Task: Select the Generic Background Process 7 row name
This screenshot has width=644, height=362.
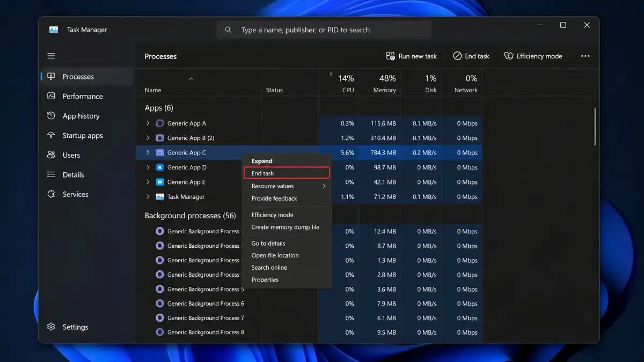Action: (206, 318)
